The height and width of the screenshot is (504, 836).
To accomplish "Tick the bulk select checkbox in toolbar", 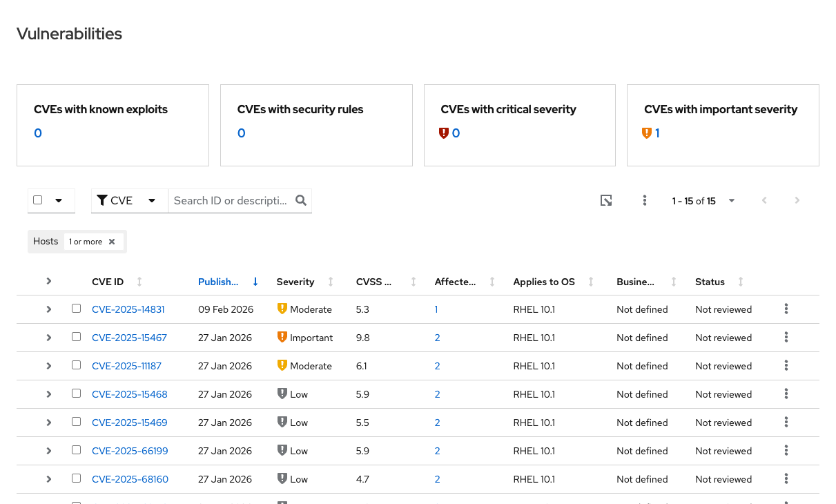I will coord(38,200).
